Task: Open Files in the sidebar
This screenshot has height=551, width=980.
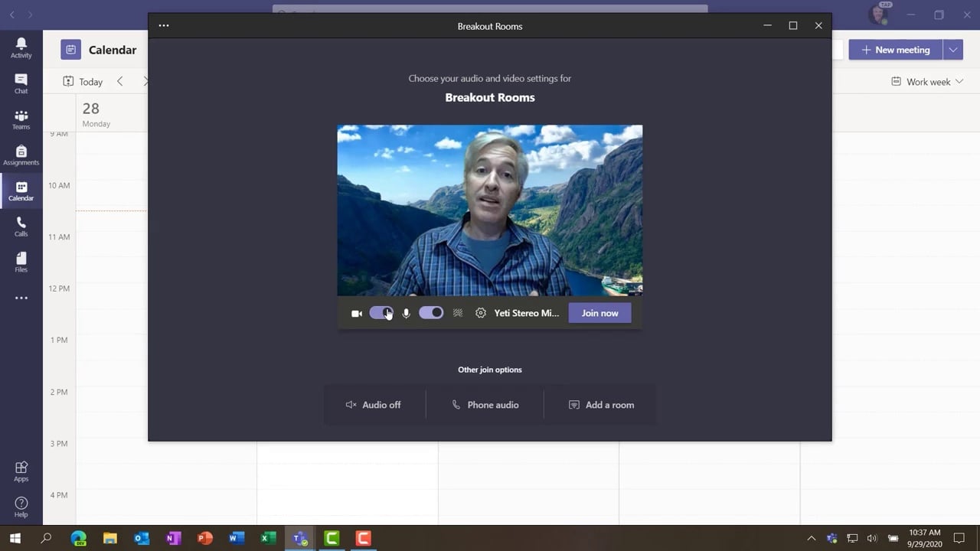Action: pyautogui.click(x=21, y=262)
